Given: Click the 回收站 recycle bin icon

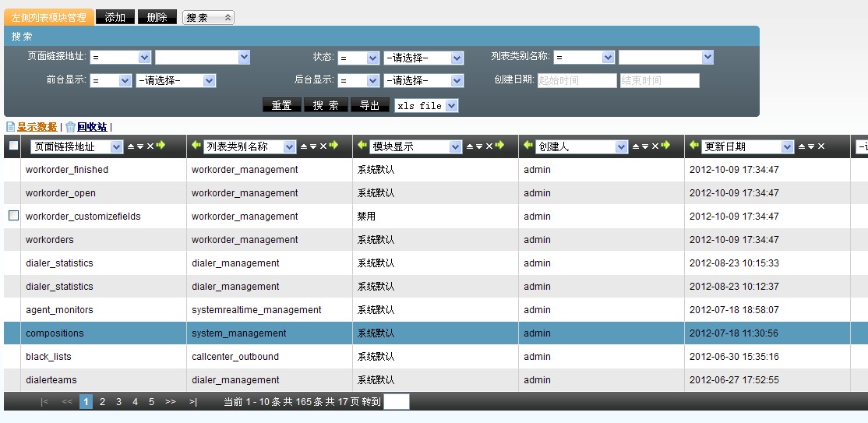Looking at the screenshot, I should tap(70, 127).
